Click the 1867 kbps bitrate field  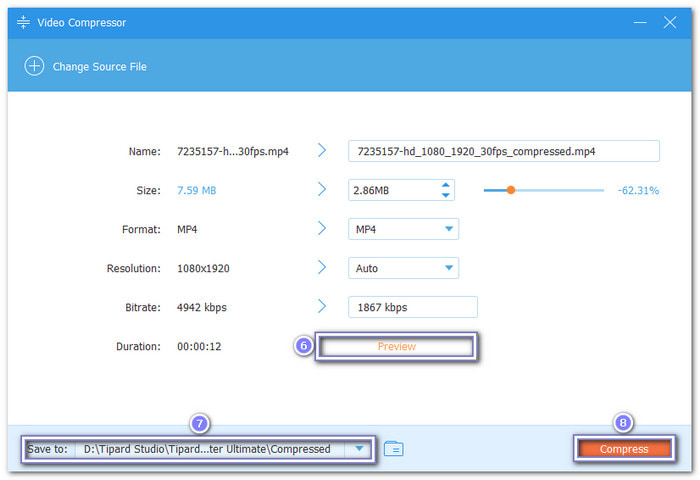(412, 307)
